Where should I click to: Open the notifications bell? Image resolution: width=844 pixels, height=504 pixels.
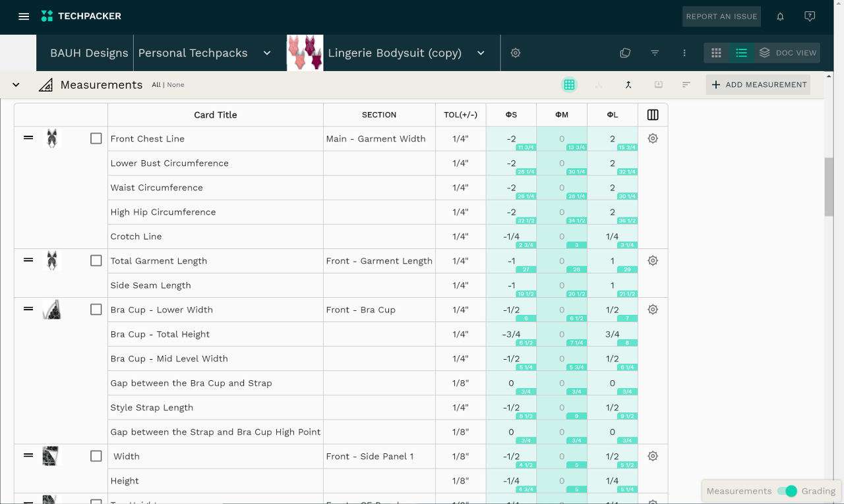(780, 16)
